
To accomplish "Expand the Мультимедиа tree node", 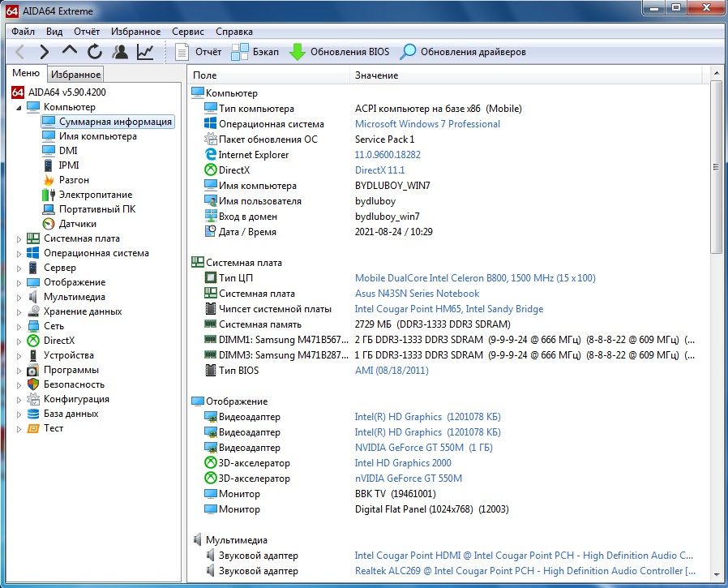I will pyautogui.click(x=19, y=298).
